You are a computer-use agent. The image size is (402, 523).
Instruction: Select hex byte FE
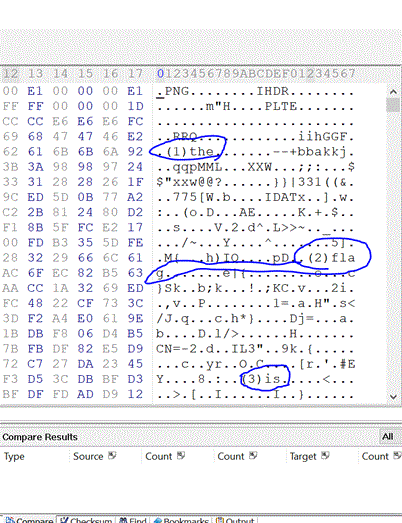click(135, 242)
